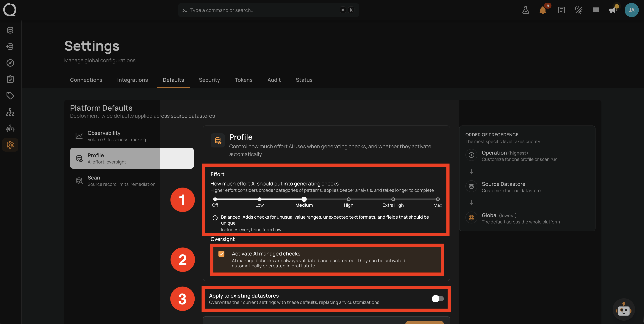Click the compass explore sidebar icon
Image resolution: width=644 pixels, height=324 pixels.
pyautogui.click(x=10, y=63)
